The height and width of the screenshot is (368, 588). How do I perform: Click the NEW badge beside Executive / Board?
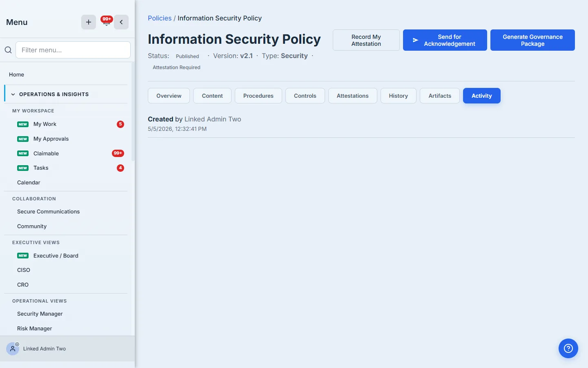coord(23,256)
